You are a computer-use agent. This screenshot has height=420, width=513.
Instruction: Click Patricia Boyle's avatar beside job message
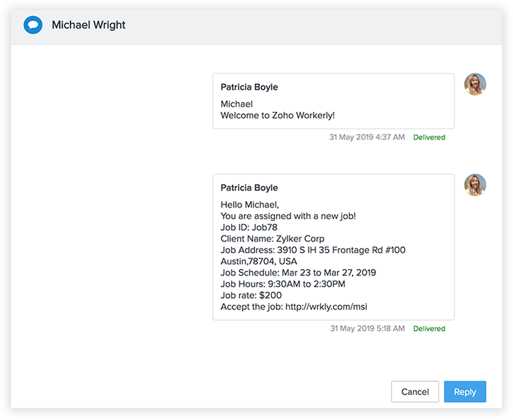[475, 185]
